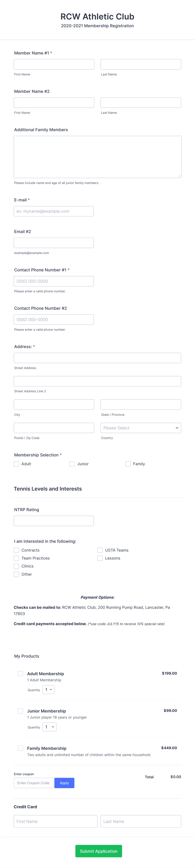Check the Adult membership selection checkbox
Viewport: 195px width, 868px height.
[16, 464]
